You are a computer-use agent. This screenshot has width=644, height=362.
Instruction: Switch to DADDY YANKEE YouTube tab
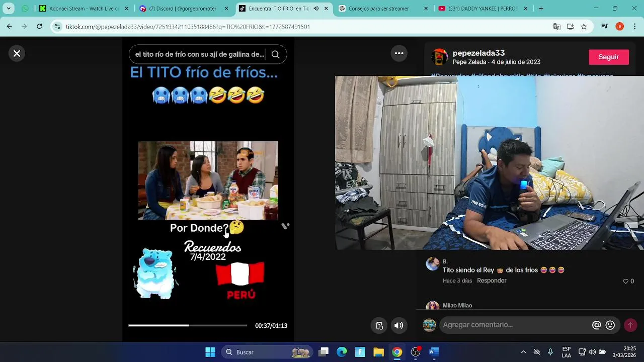pos(478,9)
